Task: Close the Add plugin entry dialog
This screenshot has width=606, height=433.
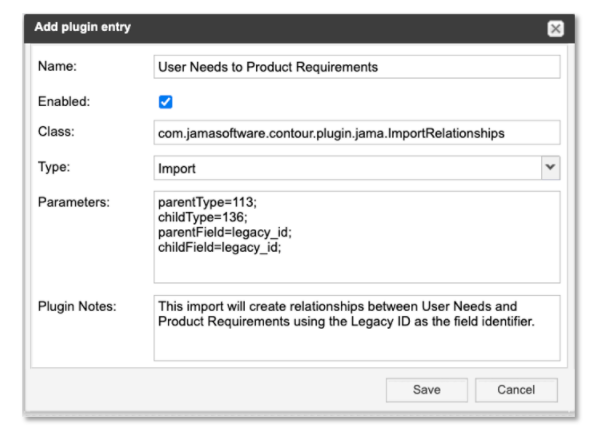Action: coord(555,29)
